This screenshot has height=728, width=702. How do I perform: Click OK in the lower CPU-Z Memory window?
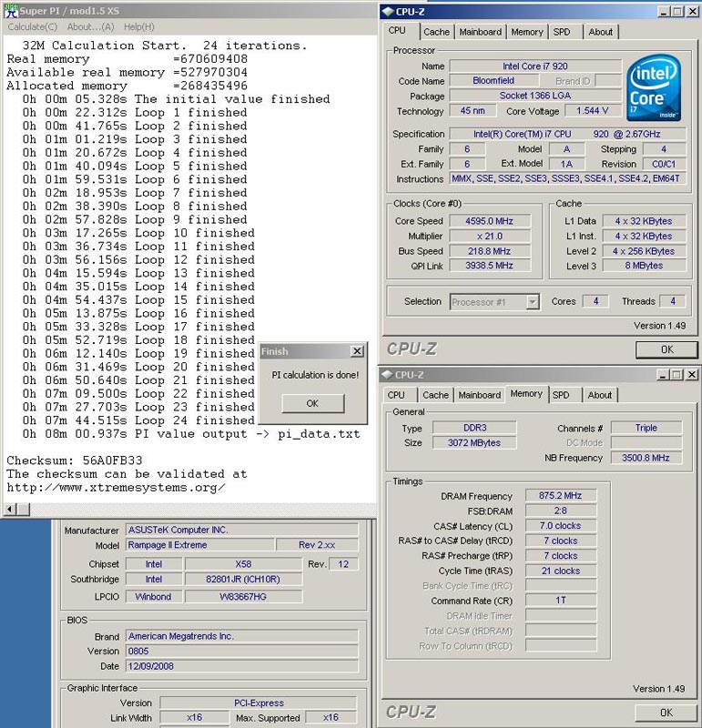click(666, 713)
